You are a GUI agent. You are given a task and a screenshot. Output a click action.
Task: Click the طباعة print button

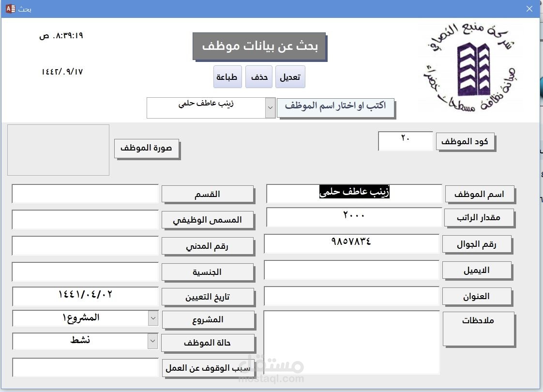pos(227,77)
